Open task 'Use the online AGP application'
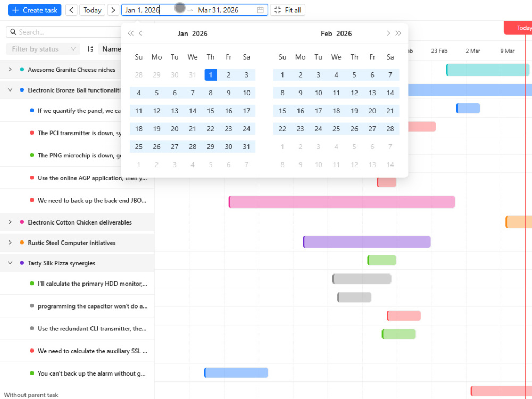 (92, 178)
